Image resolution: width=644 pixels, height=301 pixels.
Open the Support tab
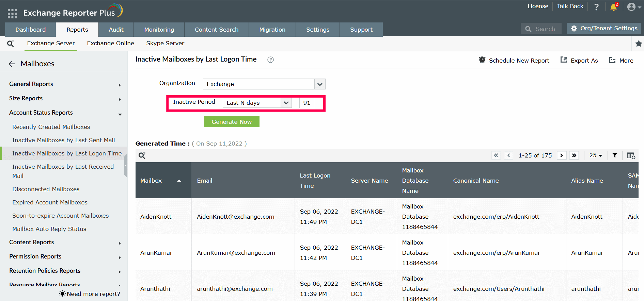point(361,30)
